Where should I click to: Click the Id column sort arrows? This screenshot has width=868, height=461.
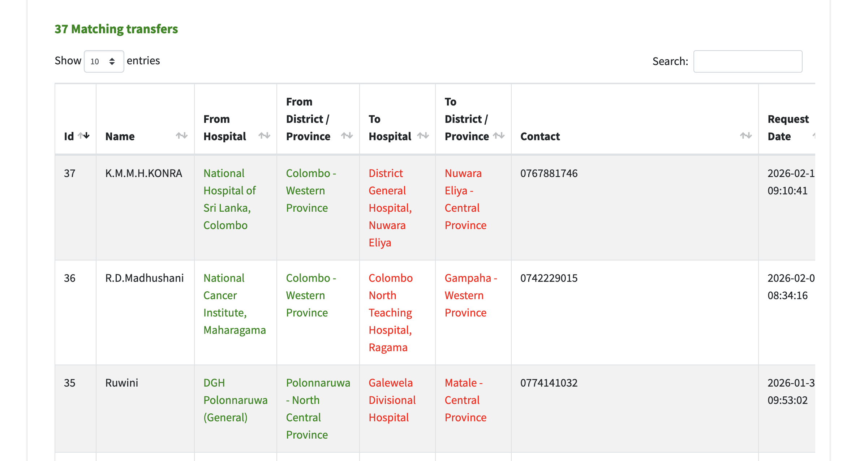(x=84, y=136)
